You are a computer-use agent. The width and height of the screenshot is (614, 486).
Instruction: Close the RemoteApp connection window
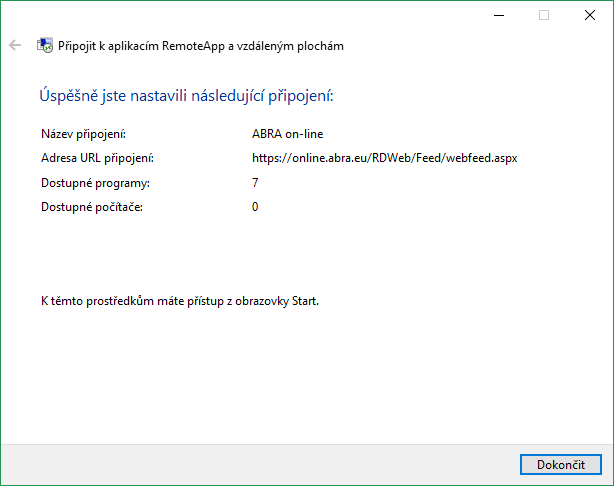coord(590,15)
